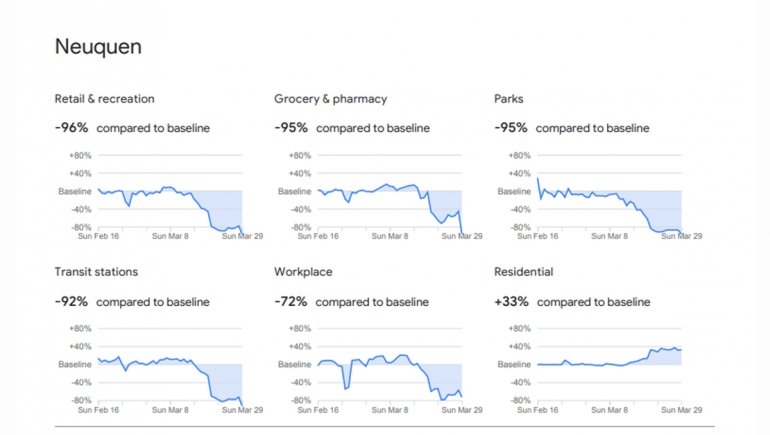
Task: Select the +33% residential percentage
Action: tap(511, 301)
